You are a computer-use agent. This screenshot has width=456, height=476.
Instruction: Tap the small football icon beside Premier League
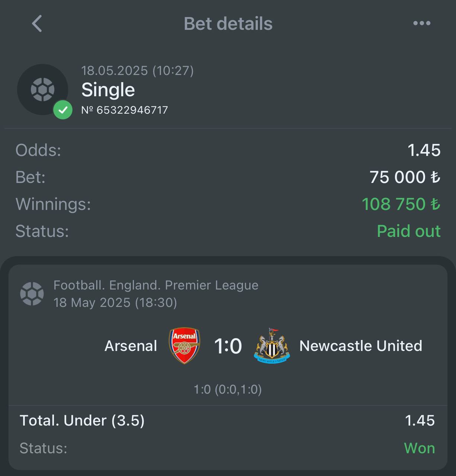32,294
